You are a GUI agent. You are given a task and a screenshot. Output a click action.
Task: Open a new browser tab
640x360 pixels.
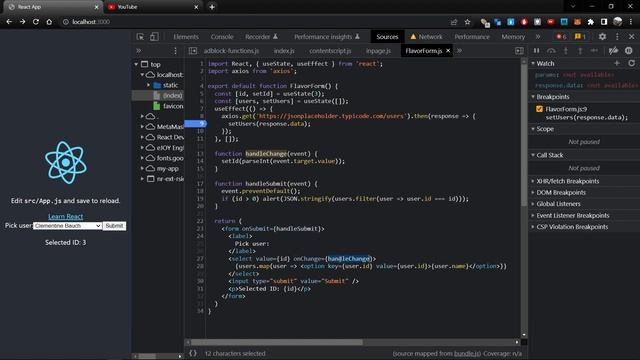point(212,7)
